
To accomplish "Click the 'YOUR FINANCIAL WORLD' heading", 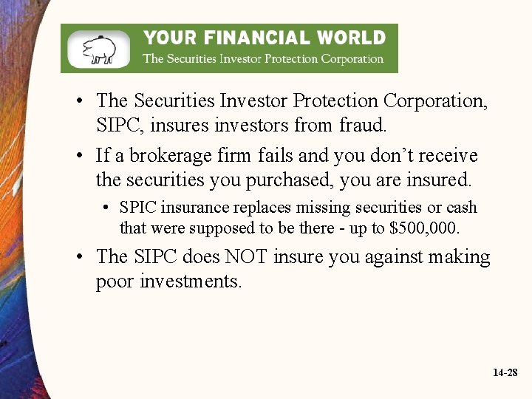I will pos(265,38).
